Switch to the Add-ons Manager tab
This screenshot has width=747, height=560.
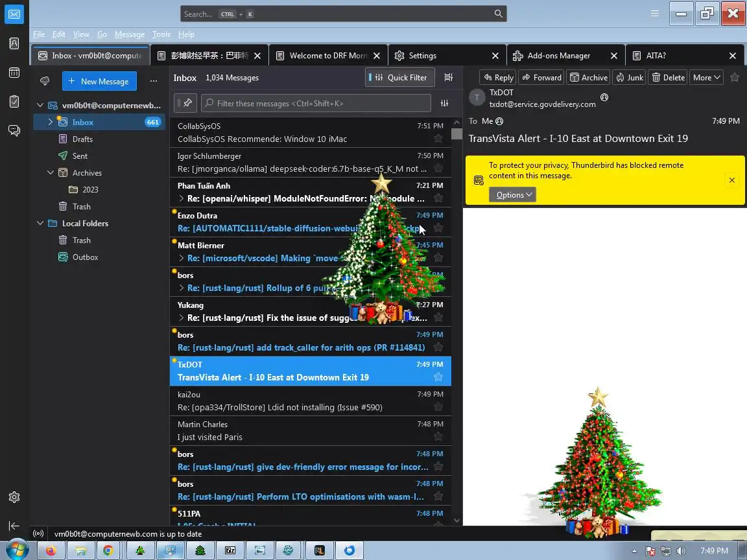pos(566,56)
